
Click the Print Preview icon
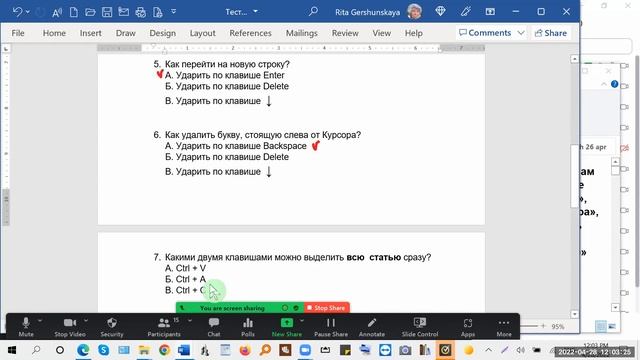tap(158, 12)
